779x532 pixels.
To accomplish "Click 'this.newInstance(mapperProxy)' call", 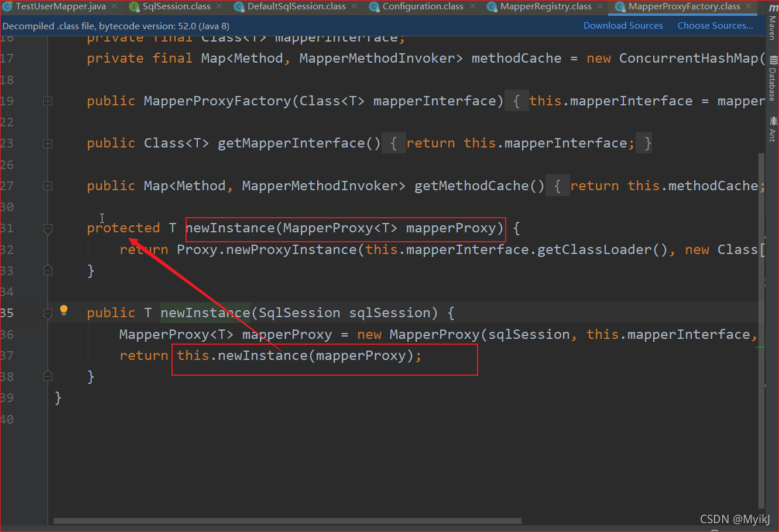I will point(295,356).
